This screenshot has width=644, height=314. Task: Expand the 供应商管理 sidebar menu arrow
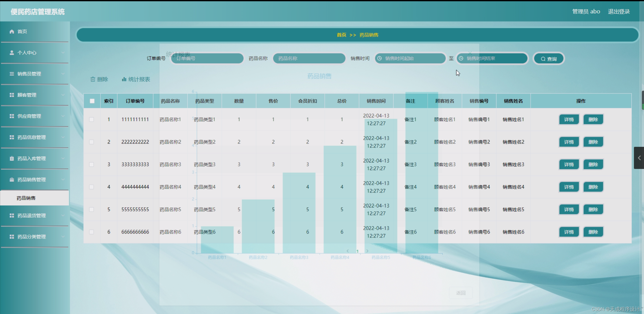pos(63,116)
